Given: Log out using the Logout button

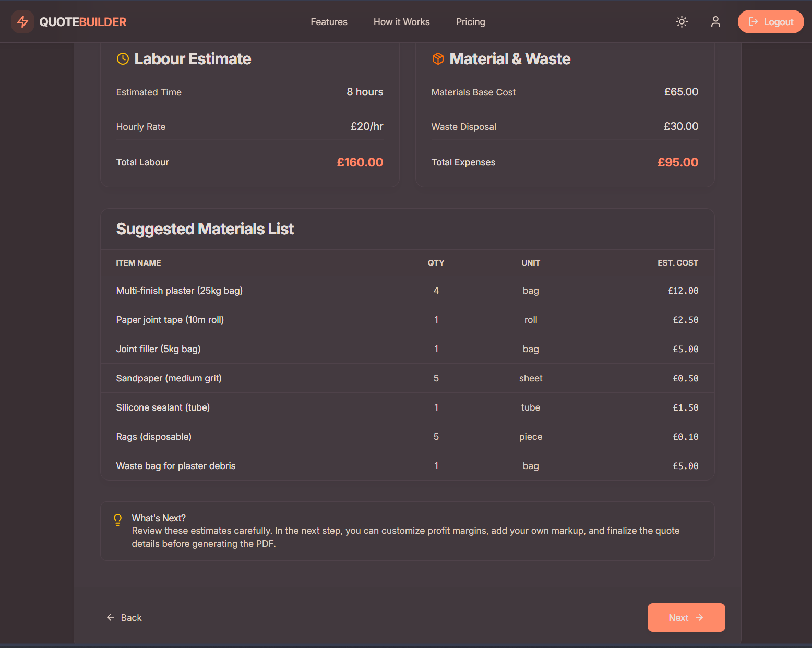Looking at the screenshot, I should coord(771,21).
